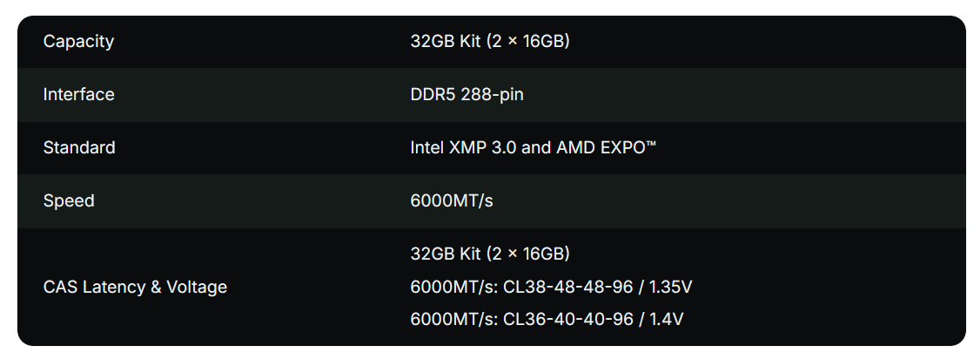Select the DDR5 288-pin text
Image resolution: width=980 pixels, height=359 pixels.
(467, 94)
